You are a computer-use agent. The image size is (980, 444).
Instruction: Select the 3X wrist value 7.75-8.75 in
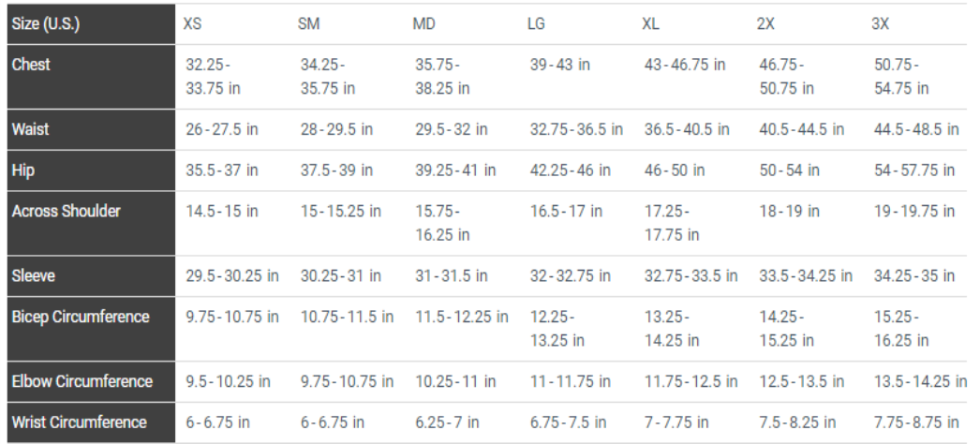917,422
